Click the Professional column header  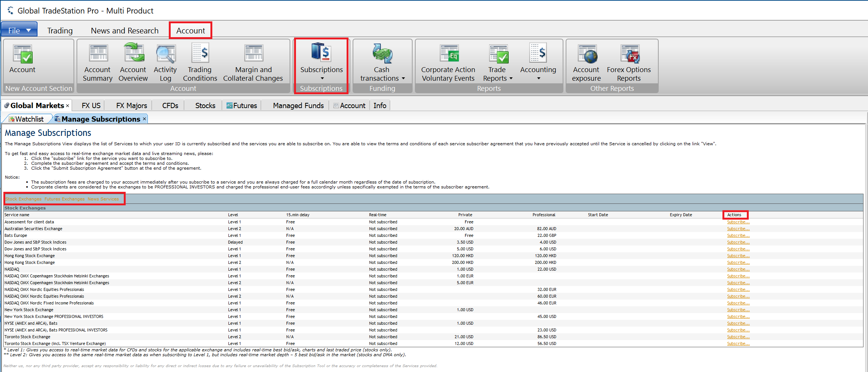pyautogui.click(x=544, y=215)
